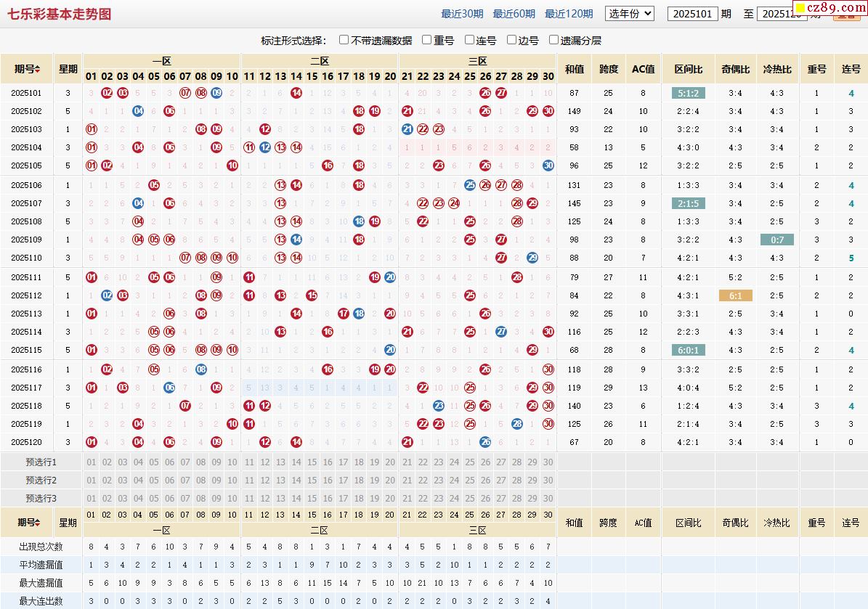Pick number 05 in 预选行1 row
The height and width of the screenshot is (609, 868).
tap(154, 462)
